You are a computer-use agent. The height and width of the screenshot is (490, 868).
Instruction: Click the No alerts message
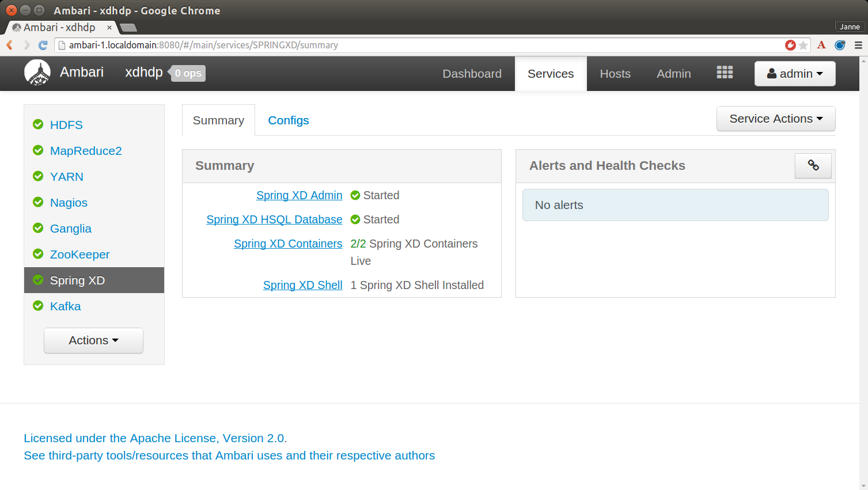pyautogui.click(x=676, y=205)
